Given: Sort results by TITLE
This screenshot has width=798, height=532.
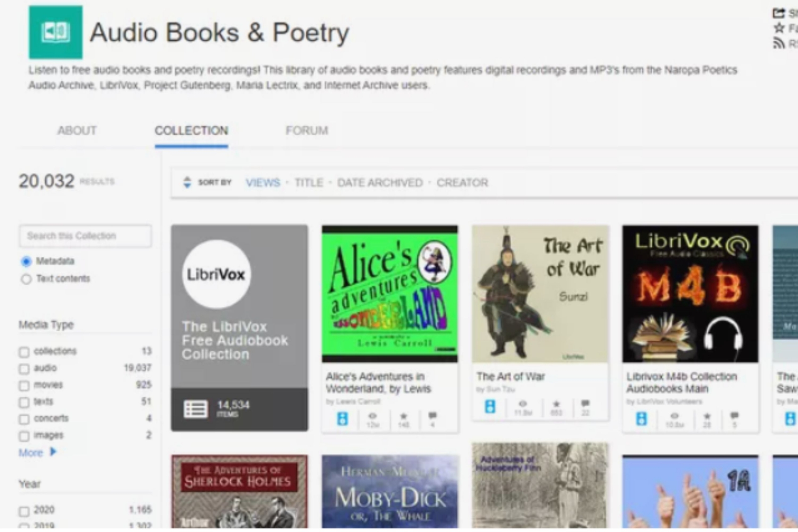Looking at the screenshot, I should pyautogui.click(x=309, y=182).
